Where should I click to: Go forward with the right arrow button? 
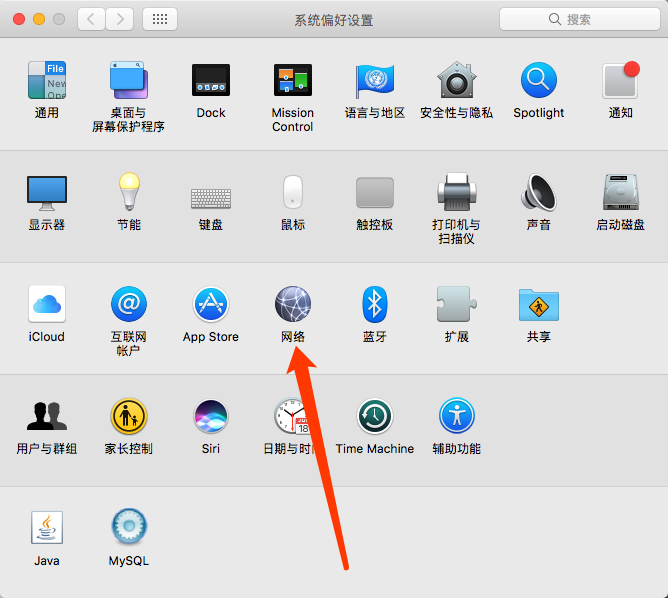120,19
